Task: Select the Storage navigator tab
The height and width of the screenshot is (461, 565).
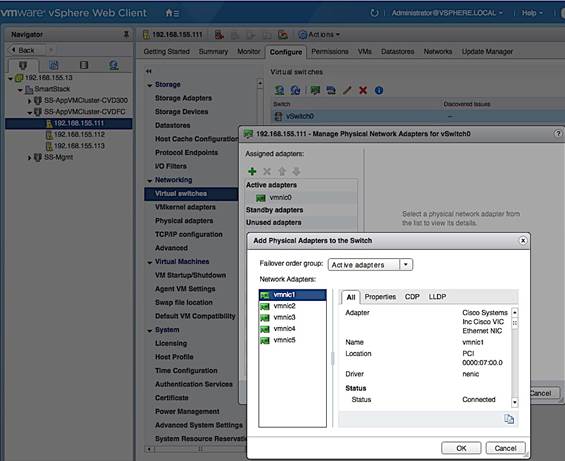Action: click(x=84, y=65)
